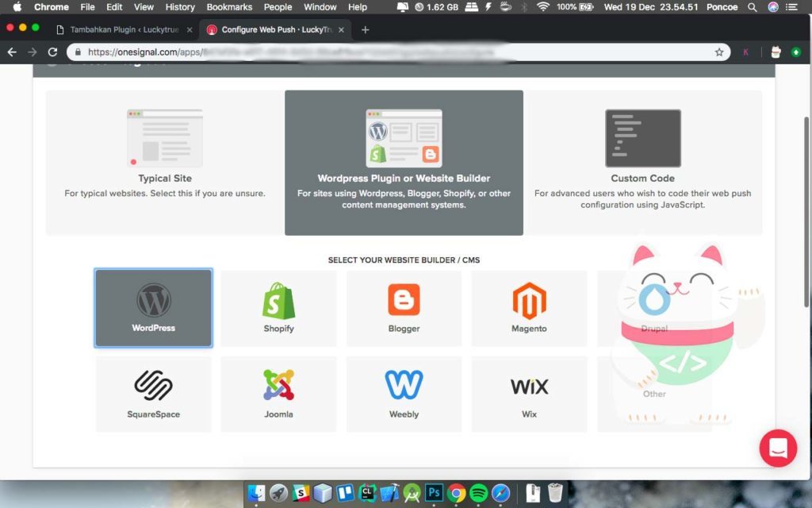Launch Photoshop from the dock
Image resolution: width=812 pixels, height=508 pixels.
click(x=434, y=493)
